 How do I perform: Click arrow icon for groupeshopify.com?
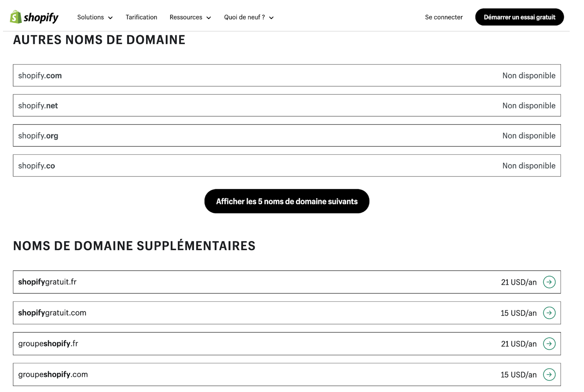pos(549,375)
